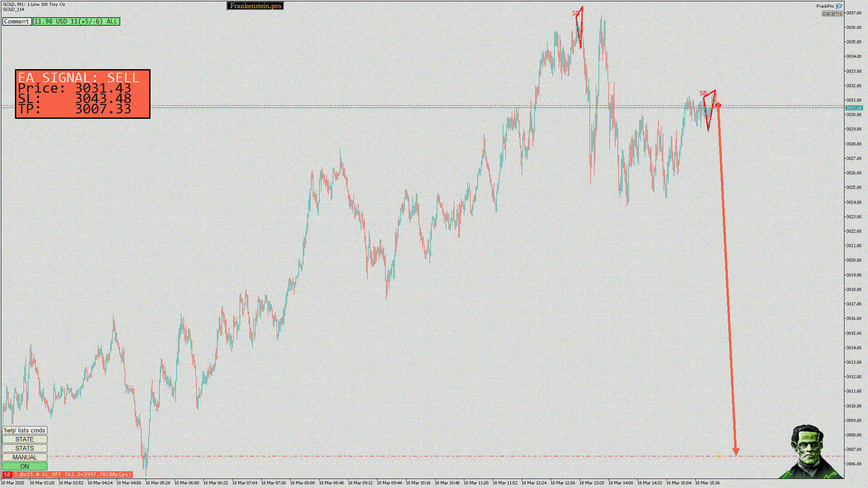Click into the 'help' lists cmds field
Viewport: 868px width, 488px height.
24,430
